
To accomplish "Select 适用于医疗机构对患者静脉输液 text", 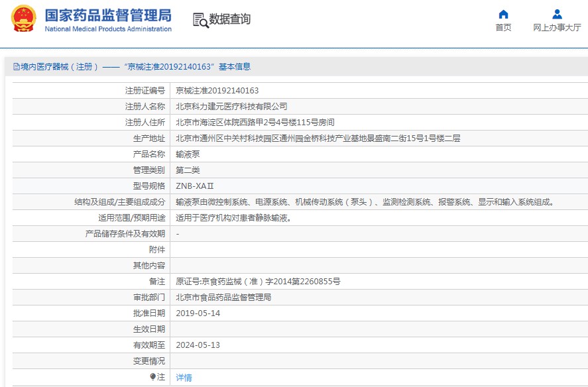I will click(x=233, y=218).
